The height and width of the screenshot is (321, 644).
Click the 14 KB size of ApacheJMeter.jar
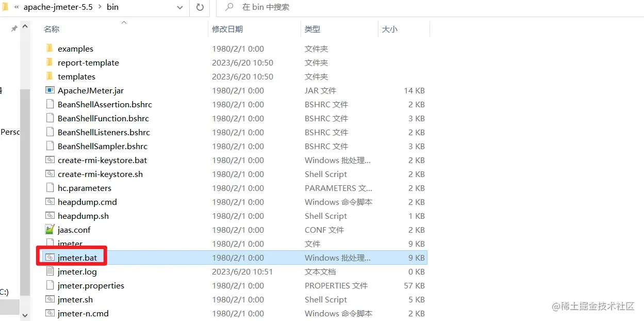pyautogui.click(x=414, y=90)
